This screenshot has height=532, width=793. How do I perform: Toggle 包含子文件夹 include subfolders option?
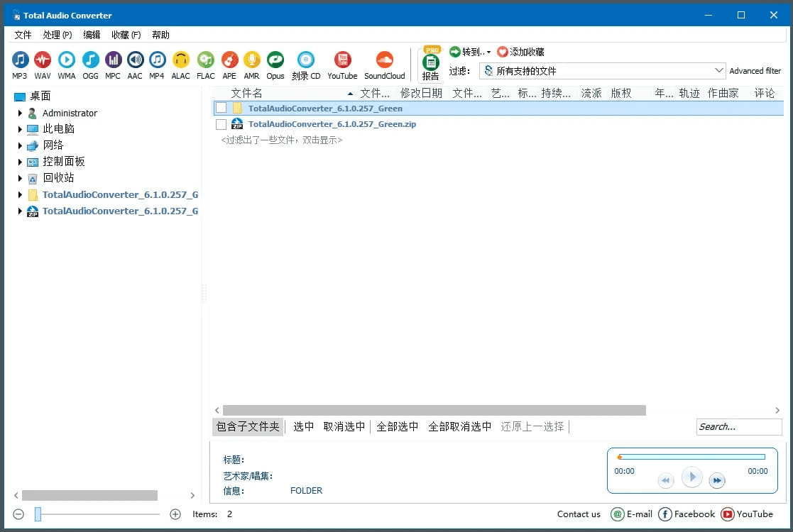pyautogui.click(x=247, y=426)
